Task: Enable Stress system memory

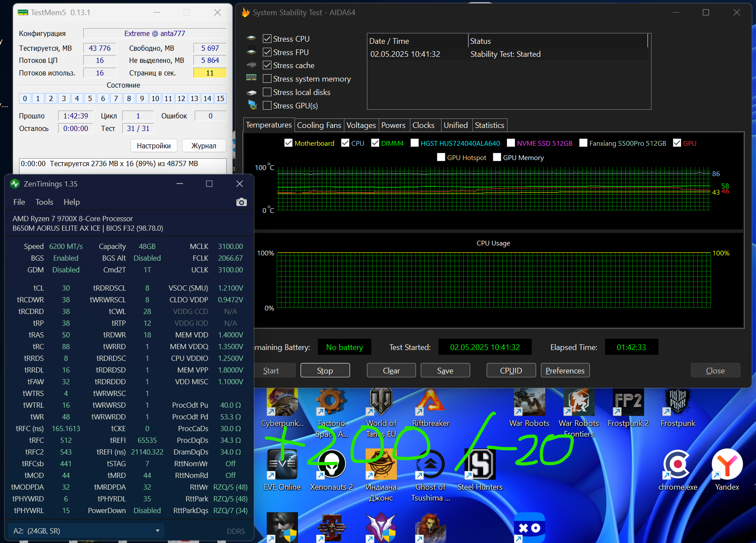Action: [x=267, y=79]
